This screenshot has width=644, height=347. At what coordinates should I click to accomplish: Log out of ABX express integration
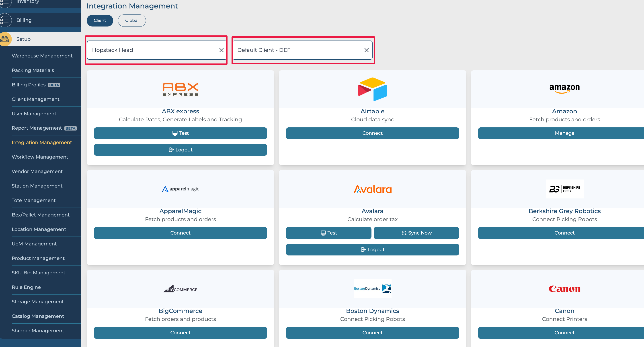(x=180, y=150)
